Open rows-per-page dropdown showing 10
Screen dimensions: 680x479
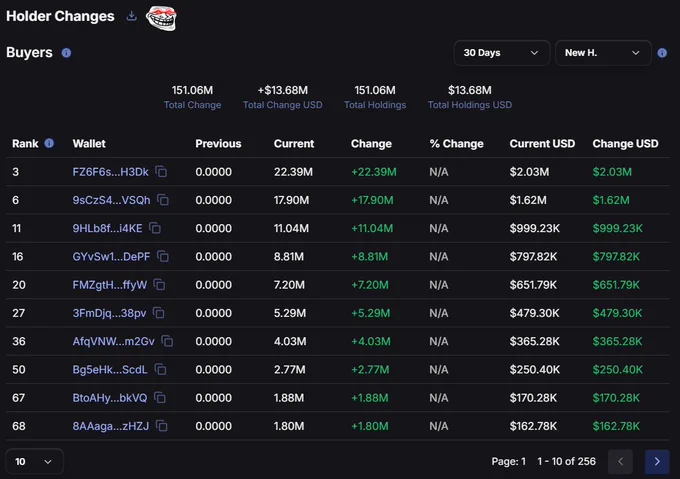click(35, 462)
